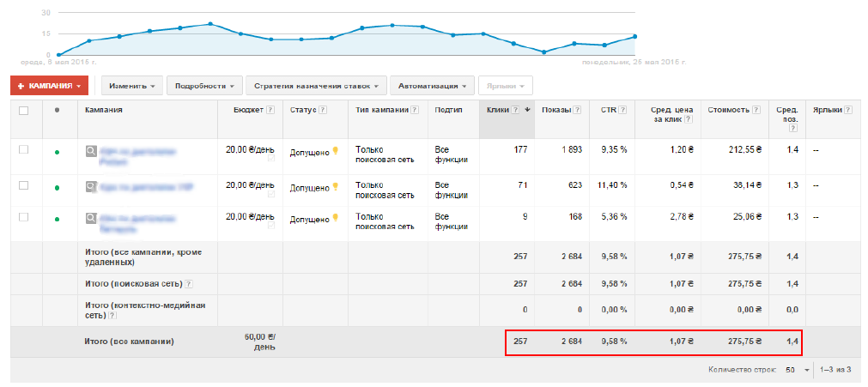Click Допущено status in the 1 893 impressions row

[310, 152]
